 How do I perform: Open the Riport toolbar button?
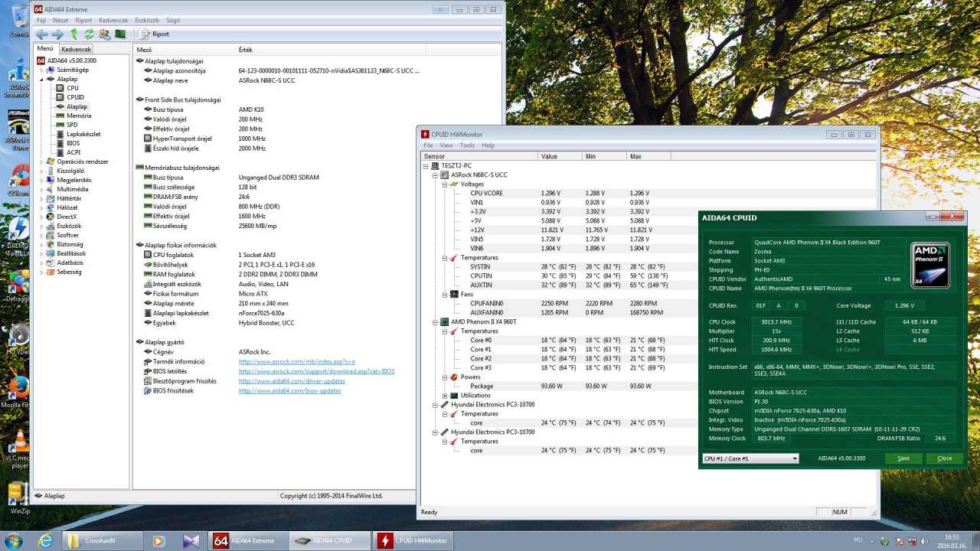154,34
